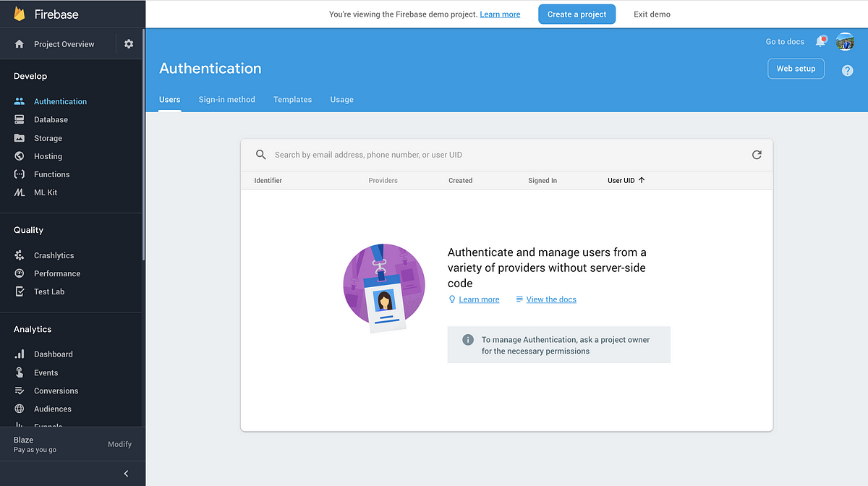This screenshot has width=868, height=486.
Task: Click the Hosting globe icon
Action: [x=20, y=156]
